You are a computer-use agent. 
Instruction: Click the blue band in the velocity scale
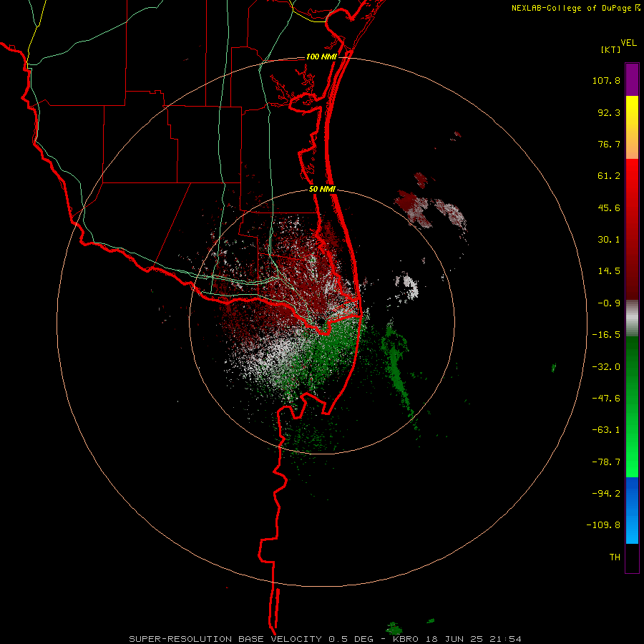point(632,510)
